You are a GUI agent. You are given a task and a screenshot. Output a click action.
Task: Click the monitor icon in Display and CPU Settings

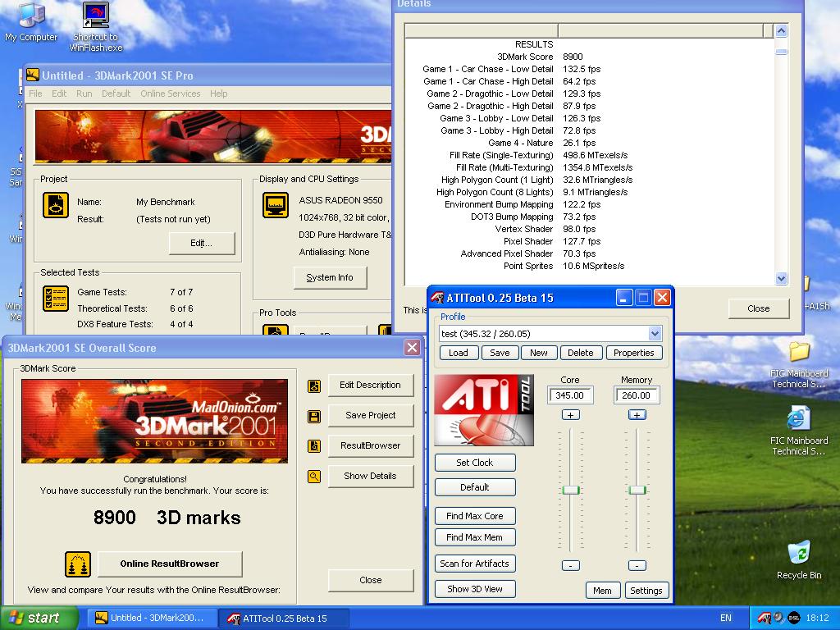tap(276, 205)
